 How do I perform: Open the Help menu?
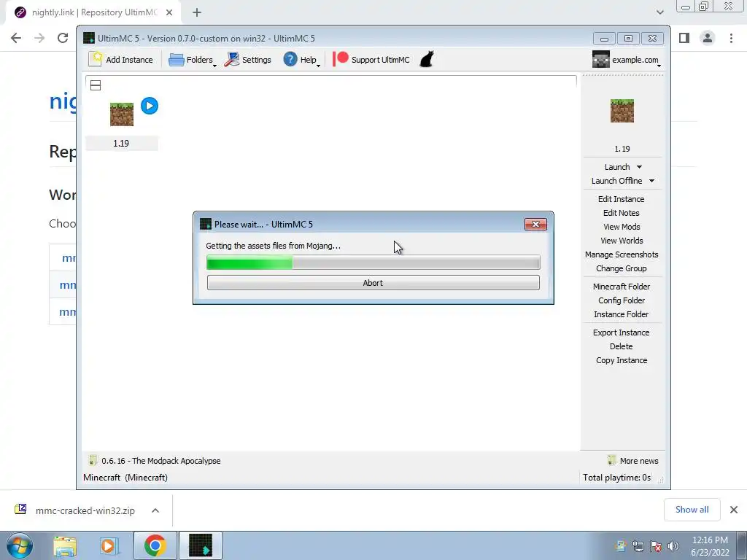[301, 60]
